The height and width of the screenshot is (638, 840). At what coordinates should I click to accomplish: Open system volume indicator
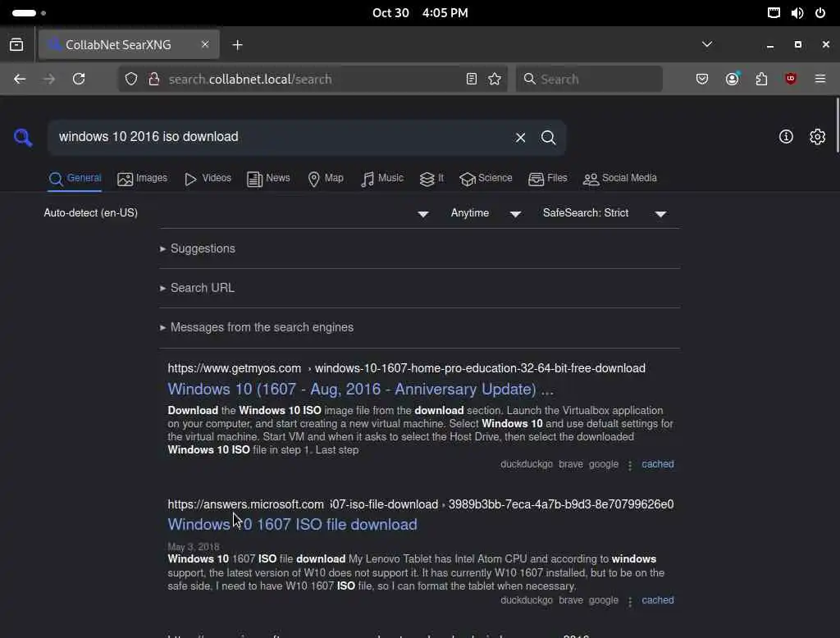pyautogui.click(x=797, y=13)
